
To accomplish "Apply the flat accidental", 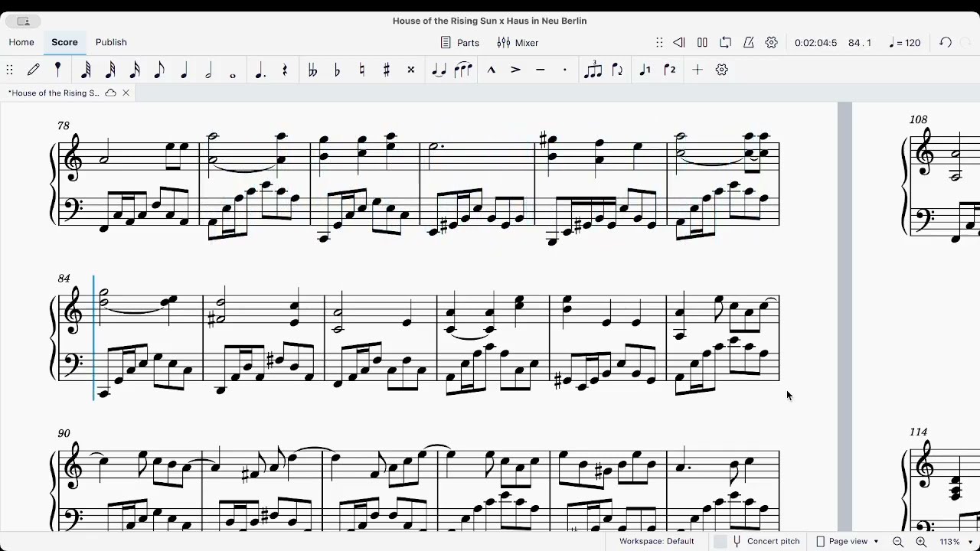I will 337,70.
